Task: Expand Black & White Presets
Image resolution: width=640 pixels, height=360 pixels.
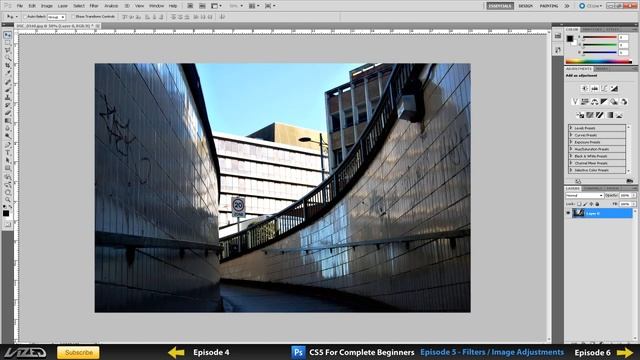Action: point(571,156)
